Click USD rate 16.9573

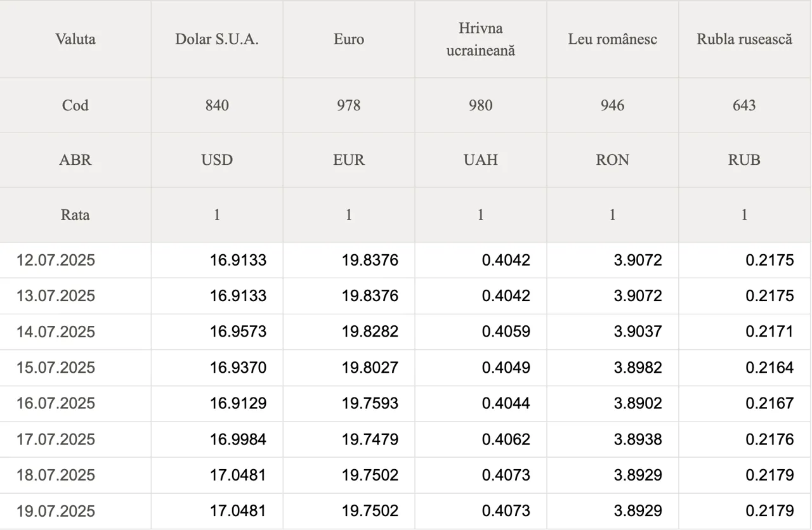pyautogui.click(x=238, y=332)
